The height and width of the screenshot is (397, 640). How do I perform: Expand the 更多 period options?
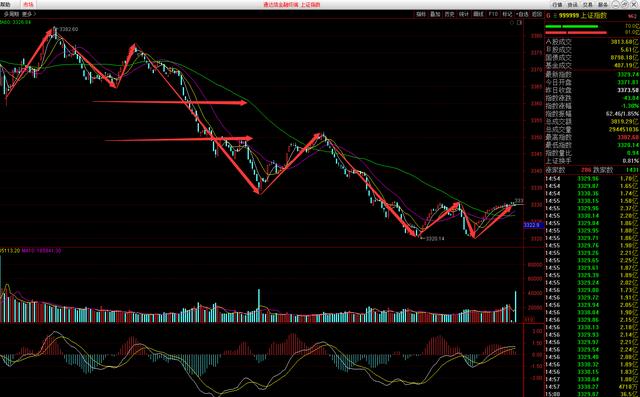(29, 14)
